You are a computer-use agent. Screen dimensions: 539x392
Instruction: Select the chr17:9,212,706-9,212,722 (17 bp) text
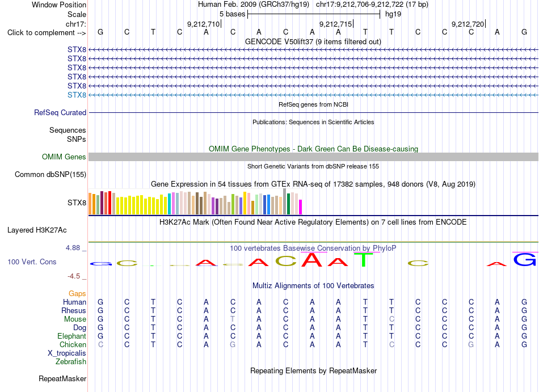pyautogui.click(x=372, y=5)
